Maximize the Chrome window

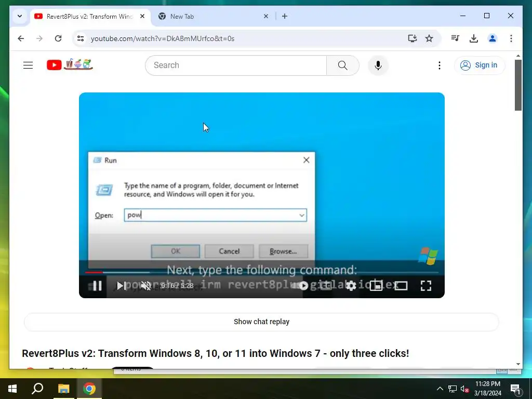pos(486,16)
